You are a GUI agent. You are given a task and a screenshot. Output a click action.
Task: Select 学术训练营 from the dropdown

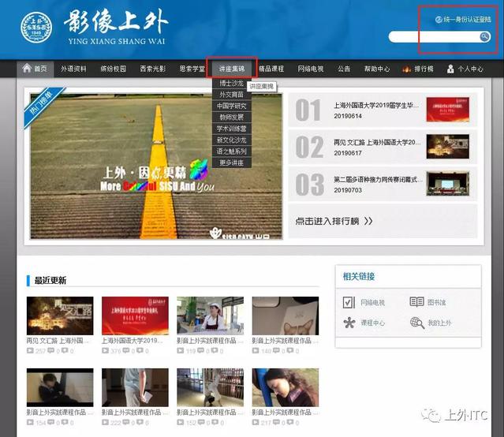(x=232, y=129)
